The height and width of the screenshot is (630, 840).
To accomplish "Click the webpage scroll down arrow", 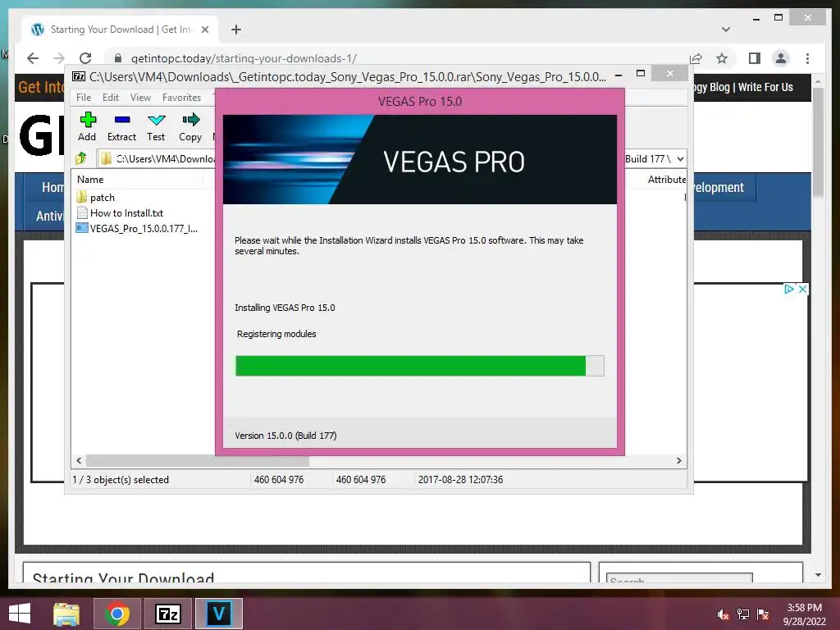I will click(x=818, y=575).
